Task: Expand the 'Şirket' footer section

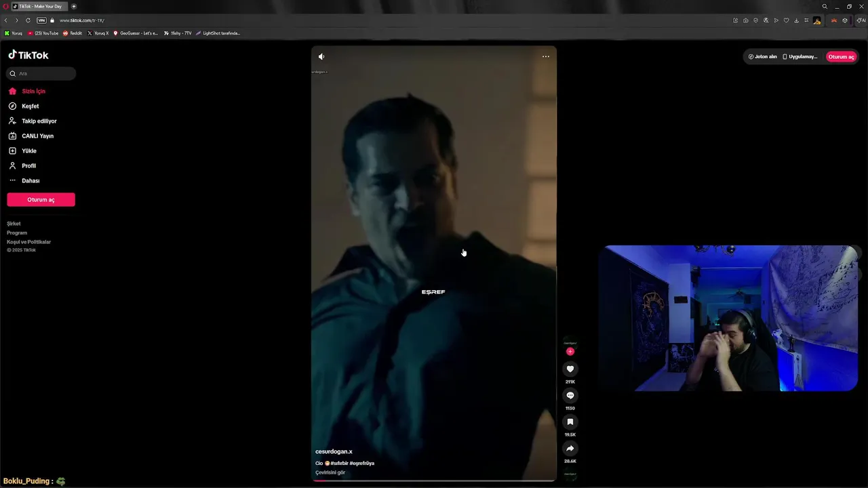Action: 14,224
